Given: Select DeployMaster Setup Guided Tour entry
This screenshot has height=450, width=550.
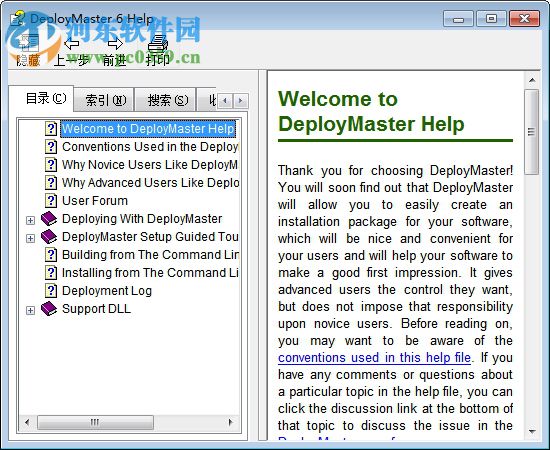Looking at the screenshot, I should pyautogui.click(x=150, y=237).
